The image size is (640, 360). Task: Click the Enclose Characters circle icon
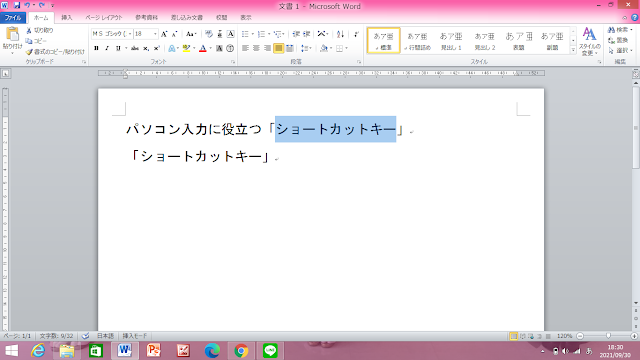click(230, 48)
